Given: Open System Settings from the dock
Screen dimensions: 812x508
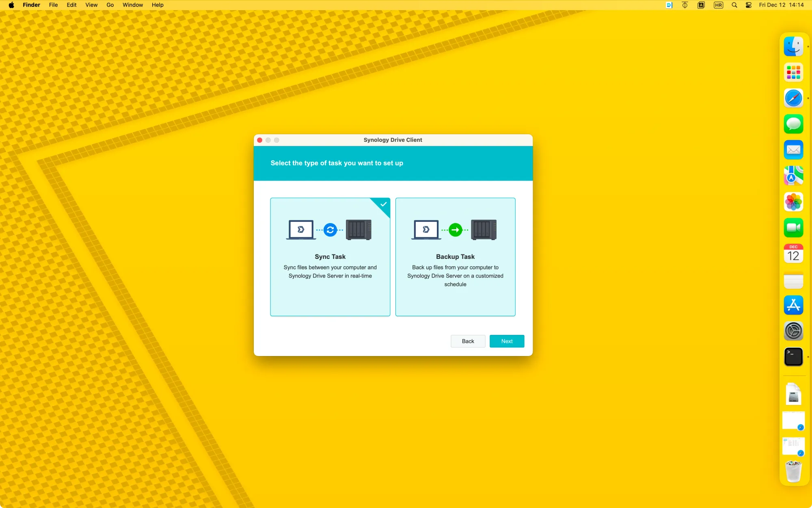Looking at the screenshot, I should (793, 331).
